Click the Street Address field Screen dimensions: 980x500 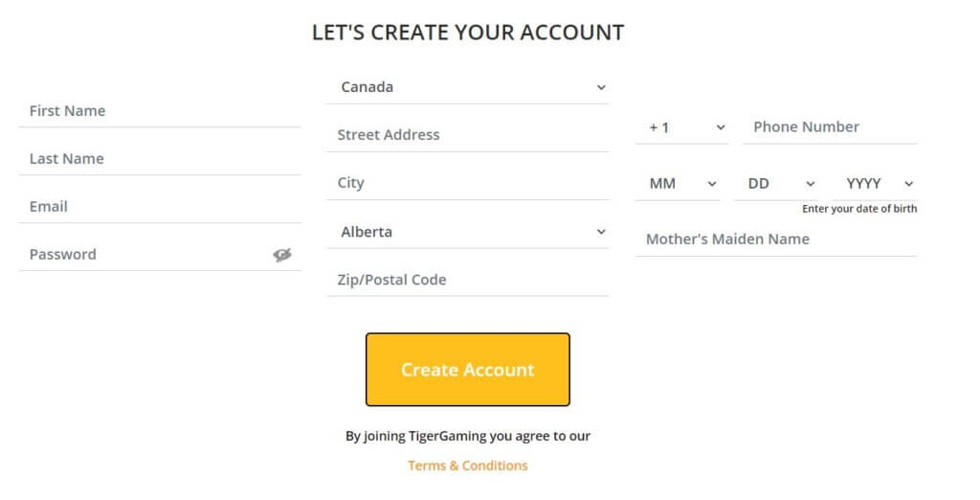click(467, 135)
